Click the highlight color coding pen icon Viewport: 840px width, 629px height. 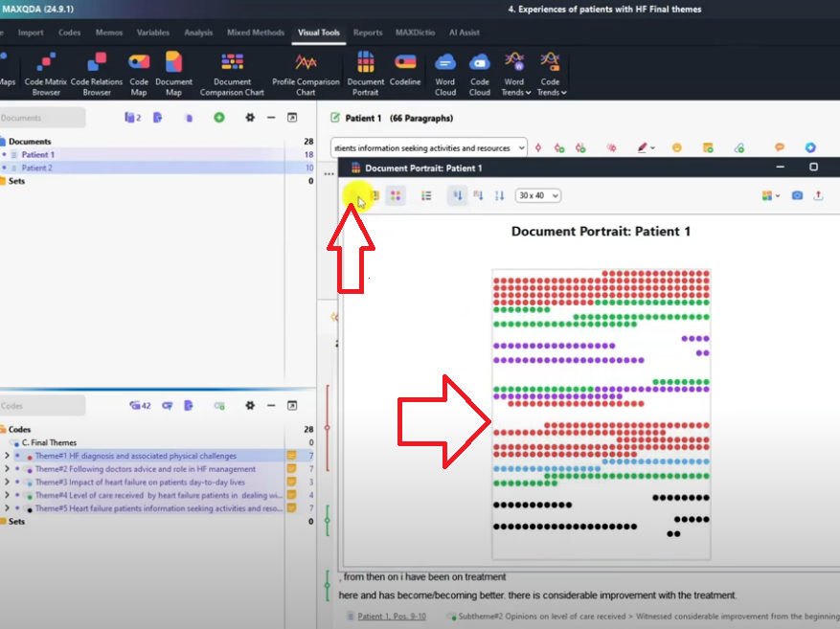[x=643, y=147]
